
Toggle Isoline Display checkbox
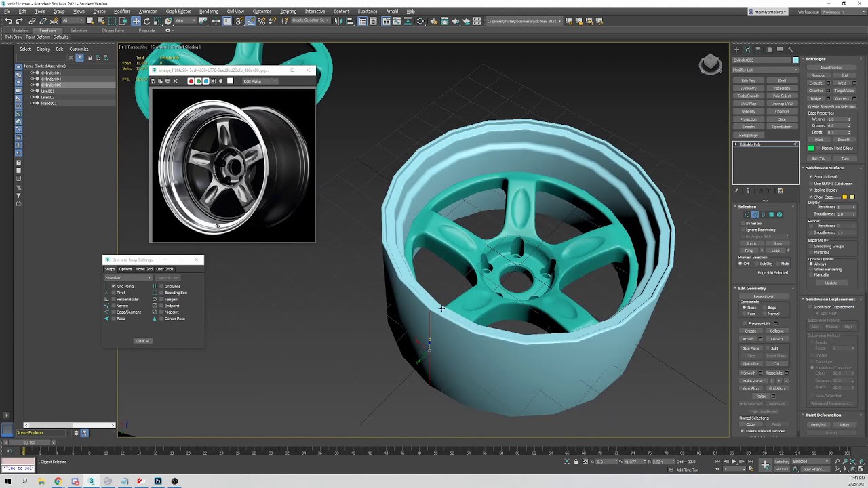(811, 190)
